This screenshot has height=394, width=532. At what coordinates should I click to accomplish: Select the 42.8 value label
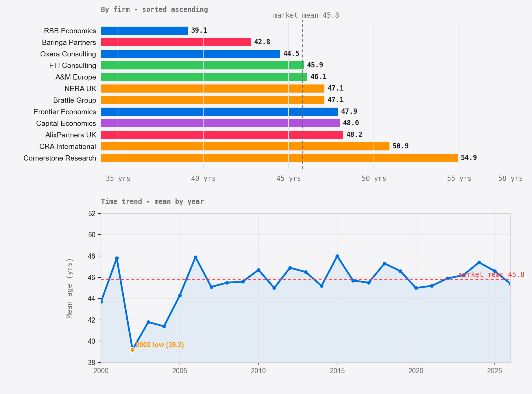262,42
